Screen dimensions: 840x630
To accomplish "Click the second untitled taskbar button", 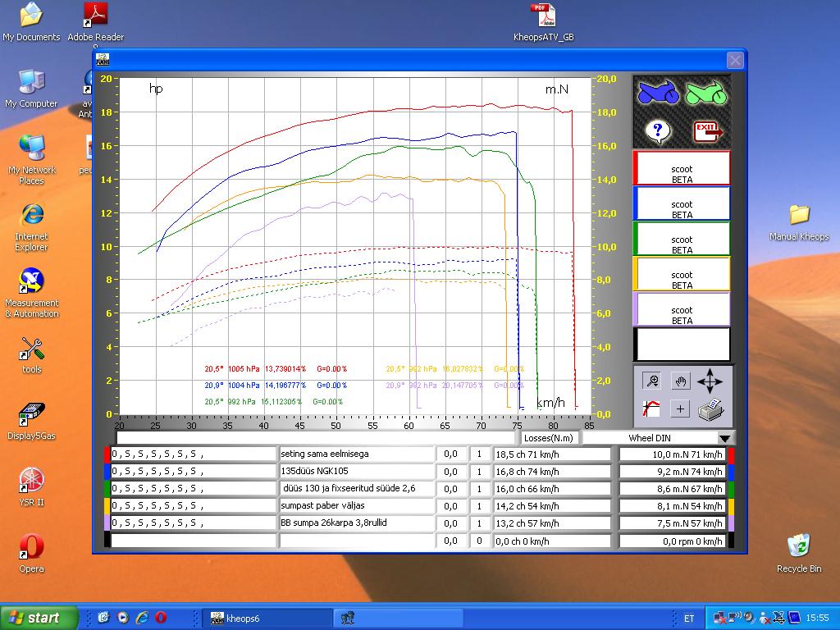I will point(398,619).
